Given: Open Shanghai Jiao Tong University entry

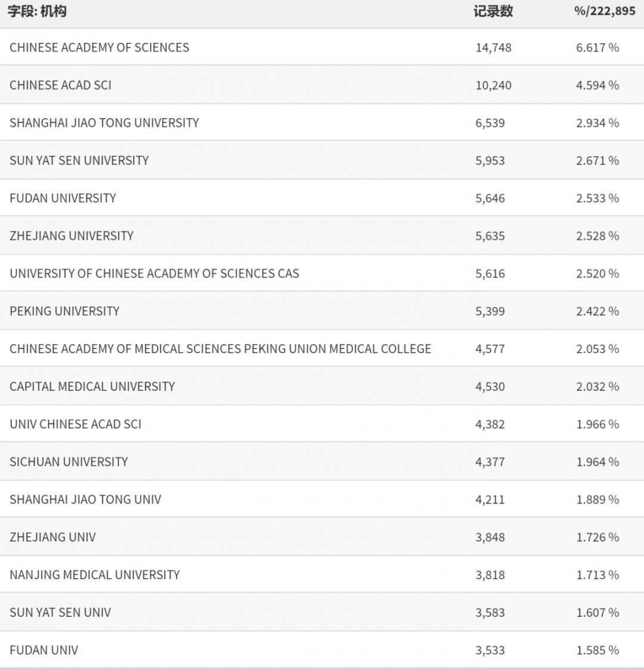Looking at the screenshot, I should point(104,123).
